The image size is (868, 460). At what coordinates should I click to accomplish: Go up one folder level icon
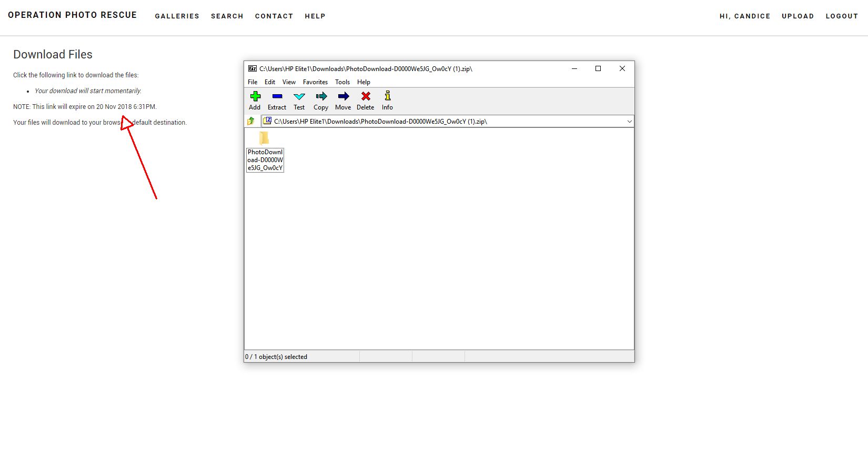(x=251, y=121)
